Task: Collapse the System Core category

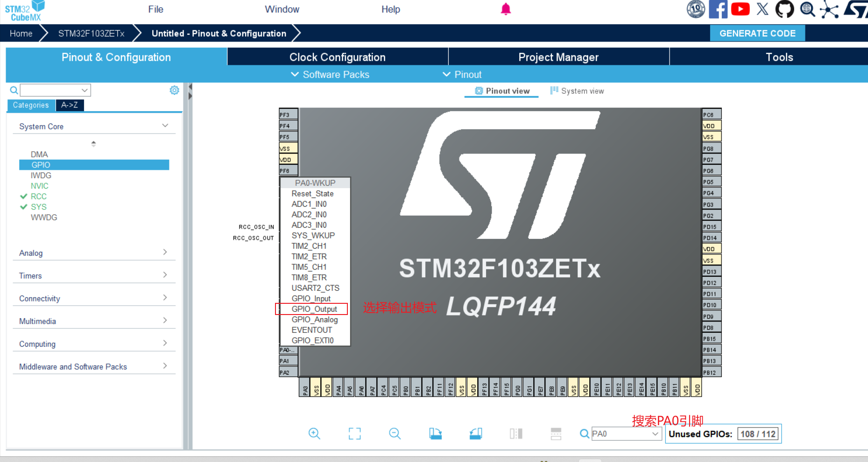Action: click(x=165, y=125)
